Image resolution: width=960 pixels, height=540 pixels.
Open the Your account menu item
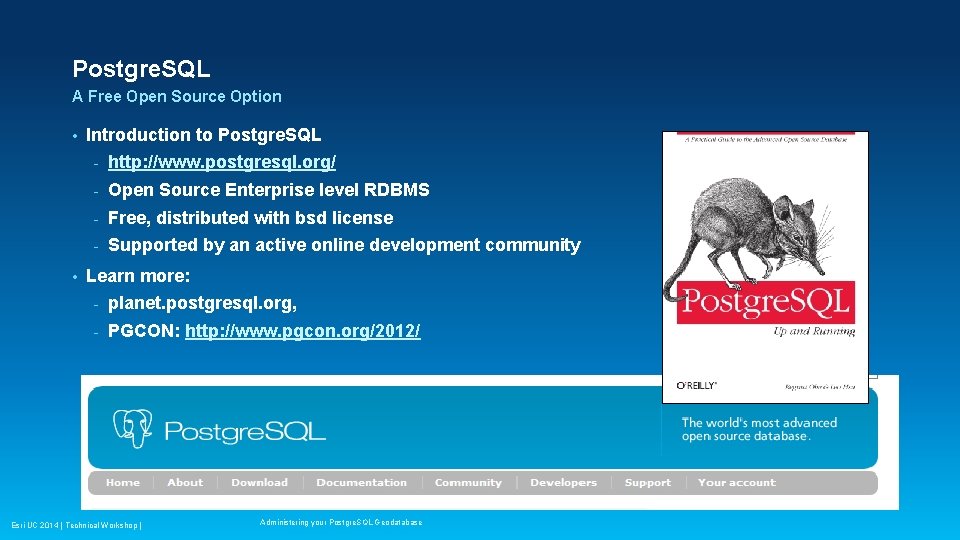[x=737, y=482]
